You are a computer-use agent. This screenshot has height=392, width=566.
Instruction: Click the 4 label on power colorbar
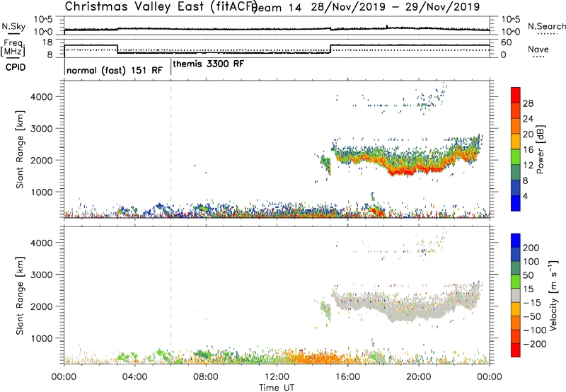pos(525,196)
